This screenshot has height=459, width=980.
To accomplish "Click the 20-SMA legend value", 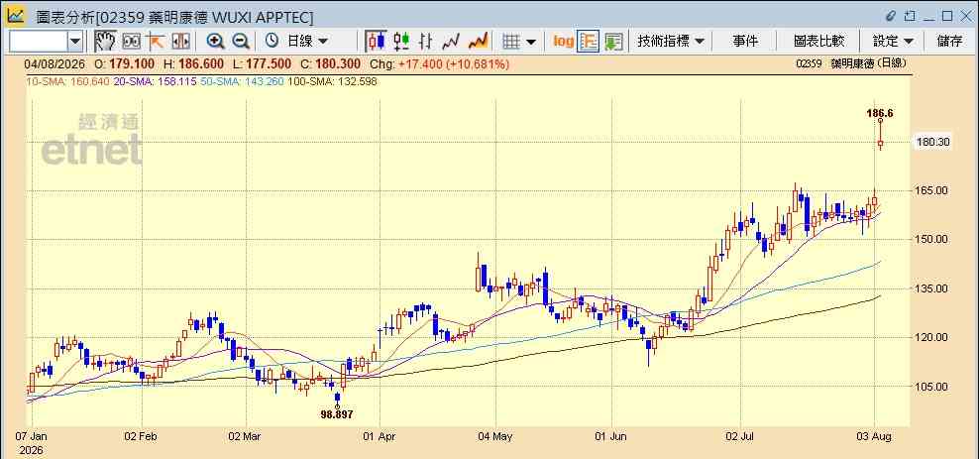I will [x=155, y=81].
